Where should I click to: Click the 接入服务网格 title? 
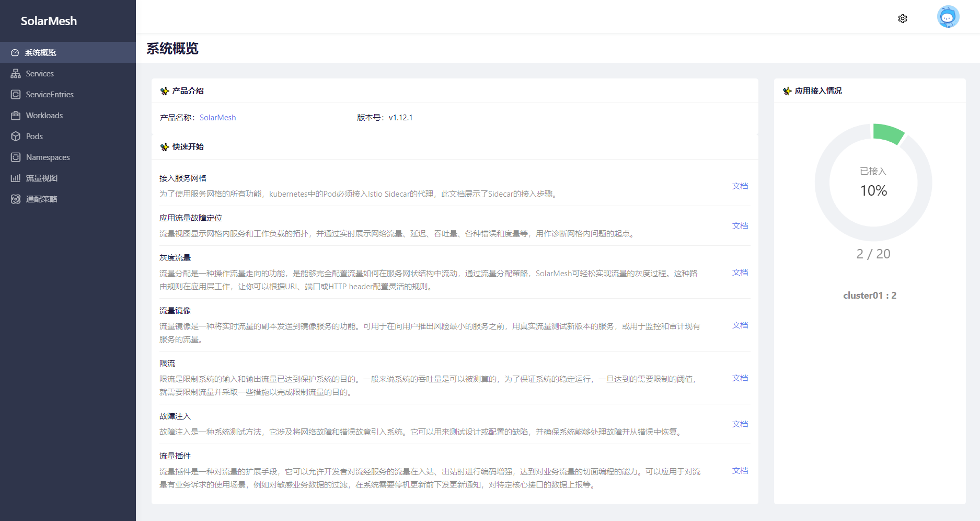pos(183,178)
